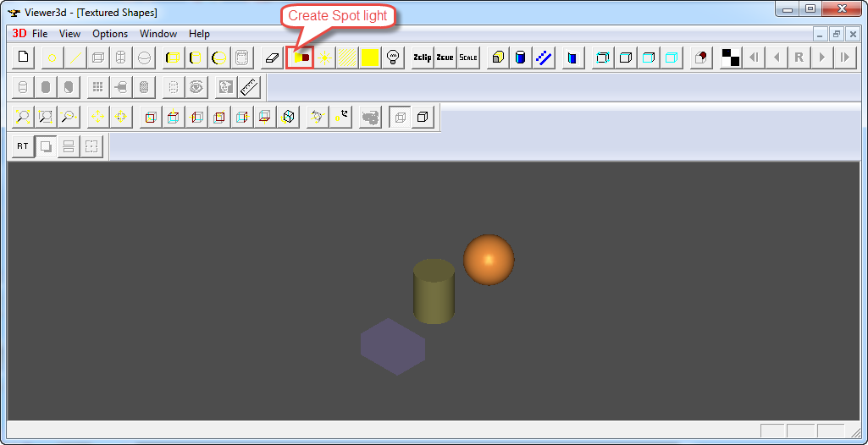
Task: Click the light bulb icon
Action: [x=393, y=58]
